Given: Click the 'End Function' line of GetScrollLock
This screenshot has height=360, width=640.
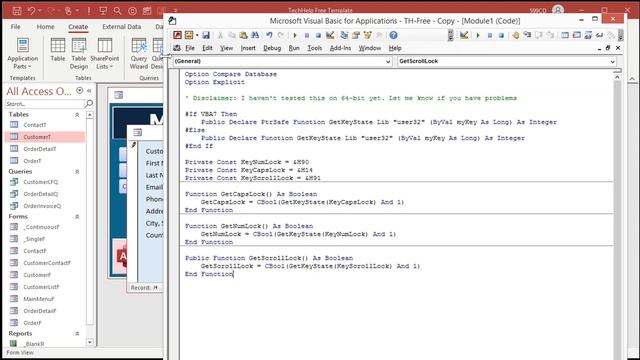Looking at the screenshot, I should point(209,274).
